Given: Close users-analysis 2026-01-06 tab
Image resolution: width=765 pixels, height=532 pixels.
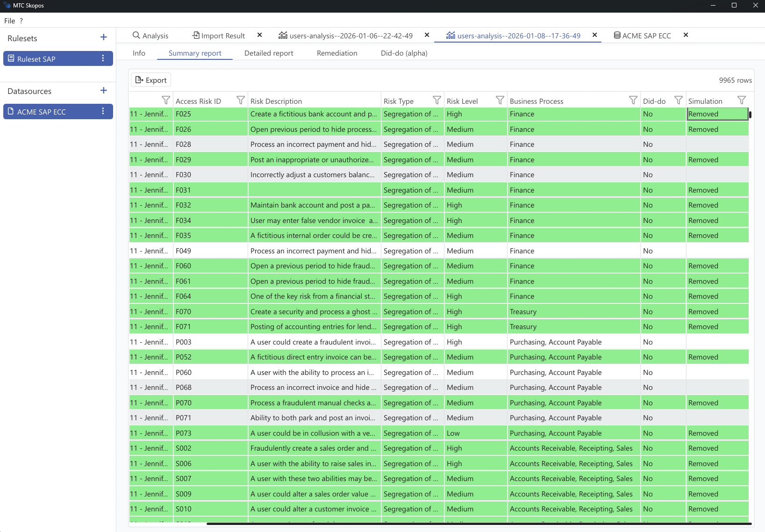Looking at the screenshot, I should pyautogui.click(x=427, y=35).
